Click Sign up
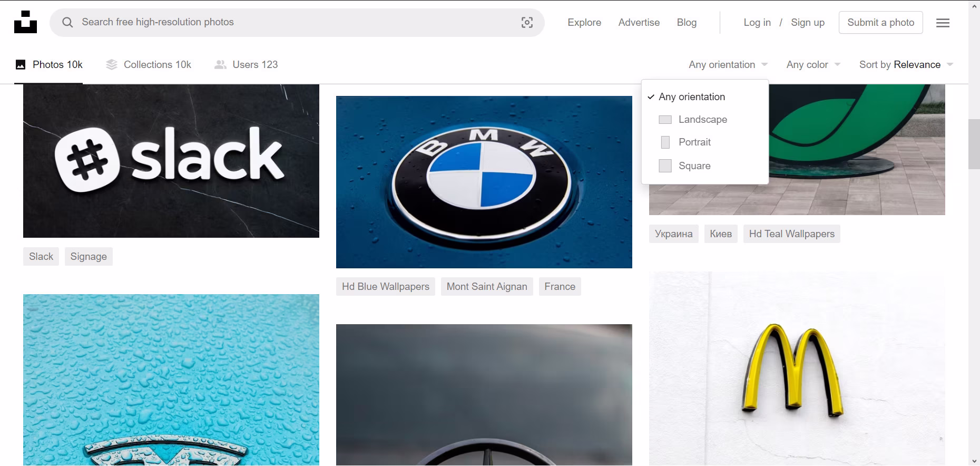 click(x=808, y=23)
